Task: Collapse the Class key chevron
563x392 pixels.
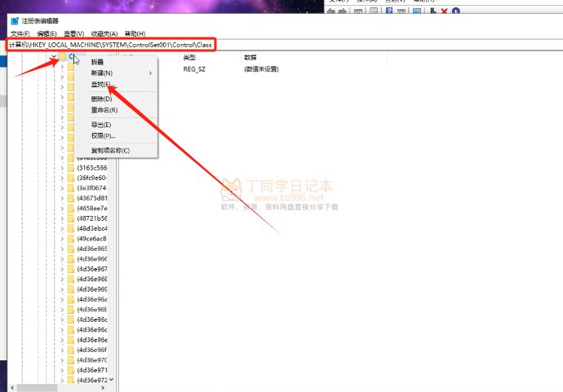Action: pos(54,57)
